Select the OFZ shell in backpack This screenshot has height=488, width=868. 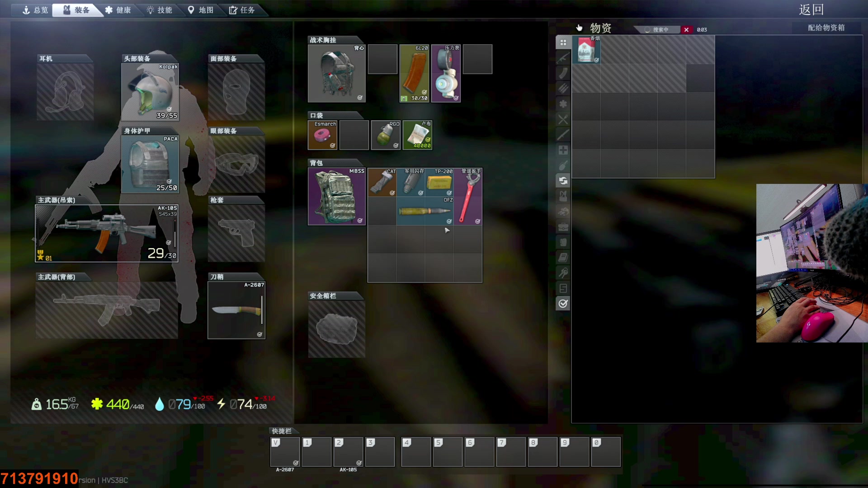tap(425, 211)
